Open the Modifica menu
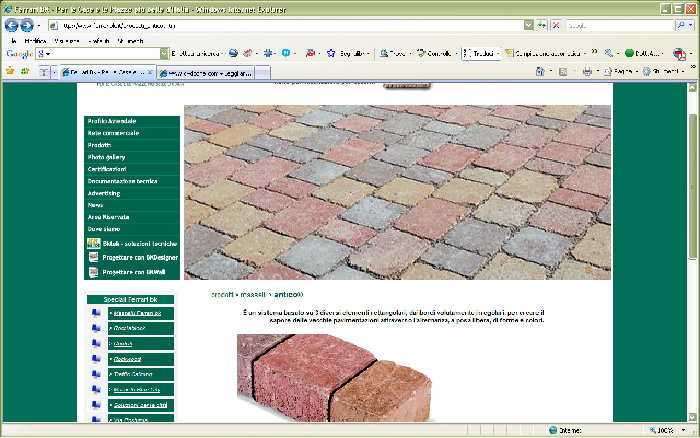The image size is (700, 438). click(35, 41)
